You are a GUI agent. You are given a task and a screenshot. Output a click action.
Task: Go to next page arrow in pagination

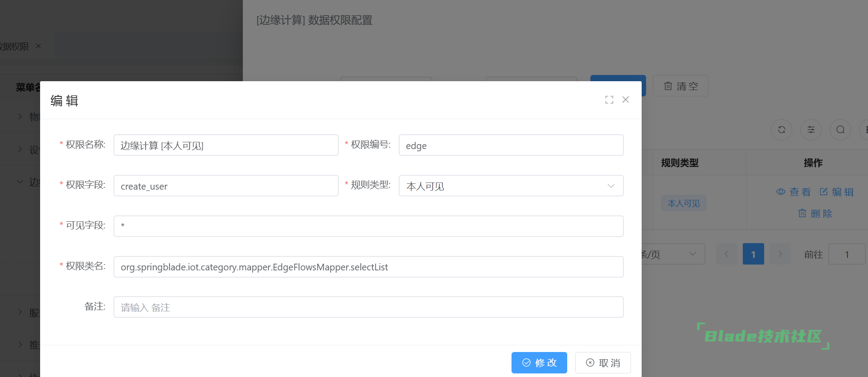point(780,254)
